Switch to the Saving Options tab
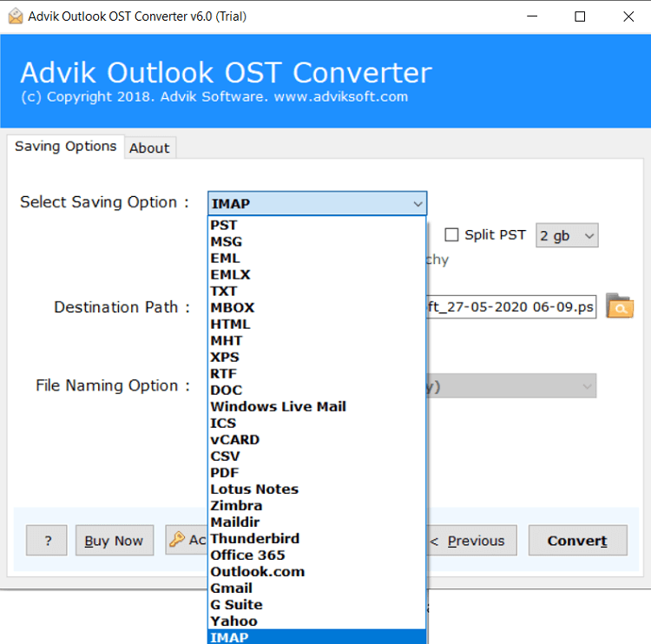The width and height of the screenshot is (651, 644). click(x=66, y=147)
